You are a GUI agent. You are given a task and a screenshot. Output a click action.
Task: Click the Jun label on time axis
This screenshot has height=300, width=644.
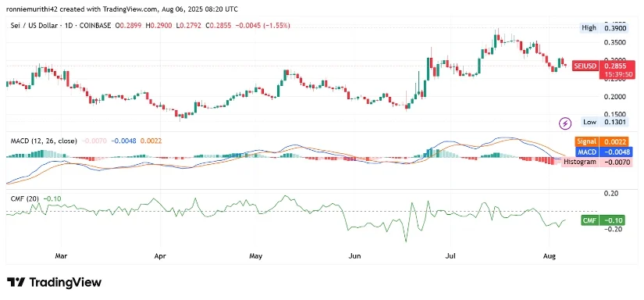[354, 256]
